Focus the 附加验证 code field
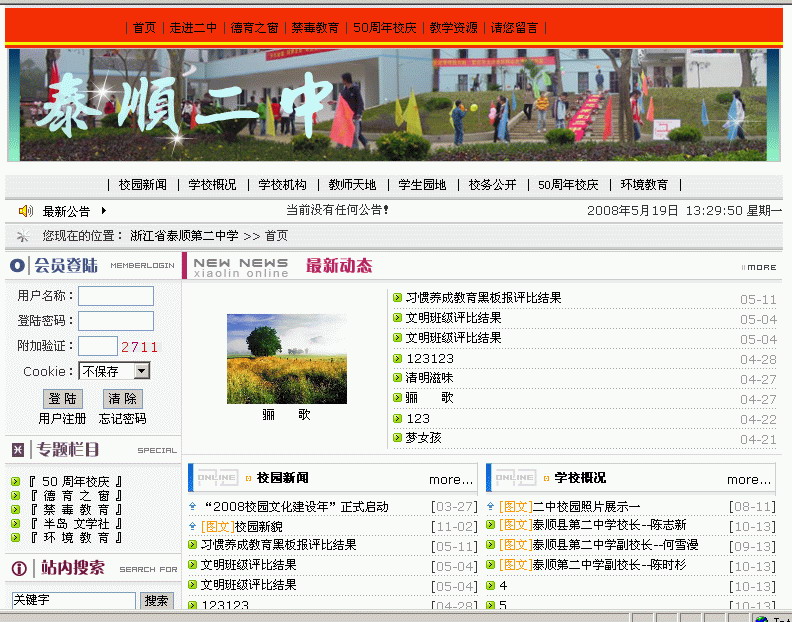 (x=98, y=346)
